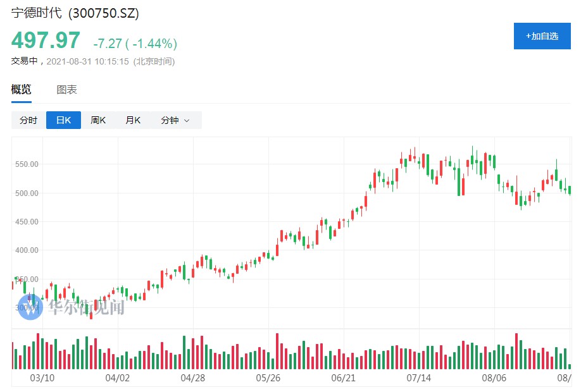Click the chevron arrow beside 分钟

point(187,121)
